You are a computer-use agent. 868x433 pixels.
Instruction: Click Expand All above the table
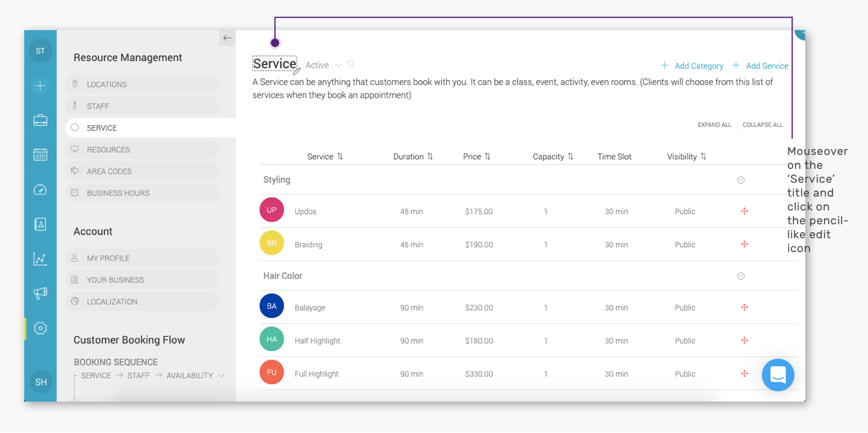714,125
